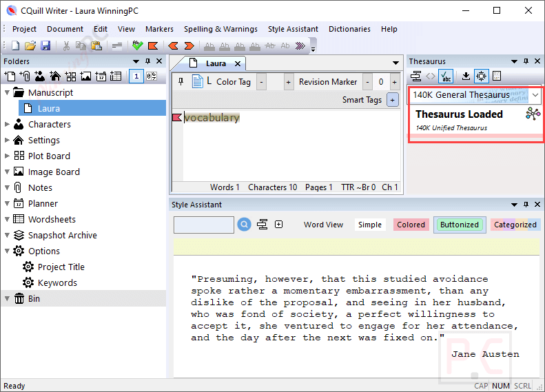Add a new setting with house icon
Image resolution: width=545 pixels, height=392 pixels.
[x=55, y=76]
